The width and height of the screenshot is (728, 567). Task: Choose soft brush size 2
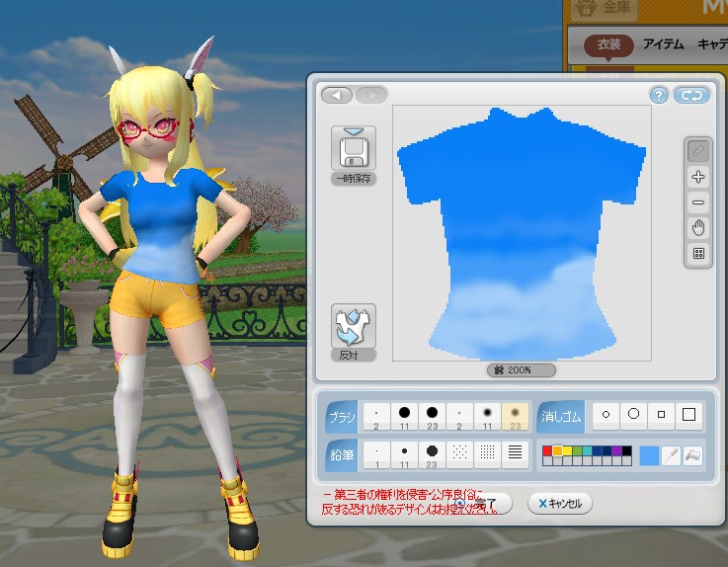(x=459, y=416)
